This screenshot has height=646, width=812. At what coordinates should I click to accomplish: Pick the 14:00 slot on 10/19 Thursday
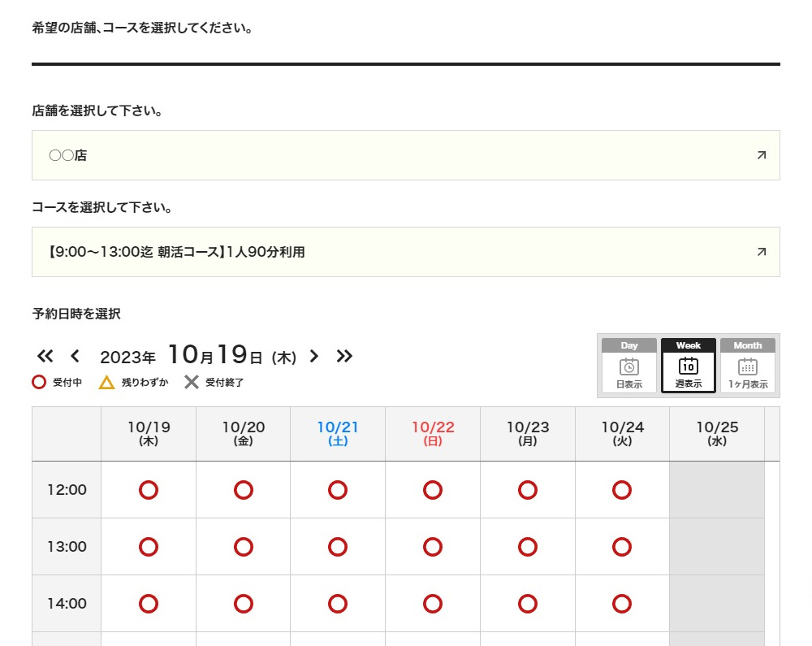(x=149, y=604)
